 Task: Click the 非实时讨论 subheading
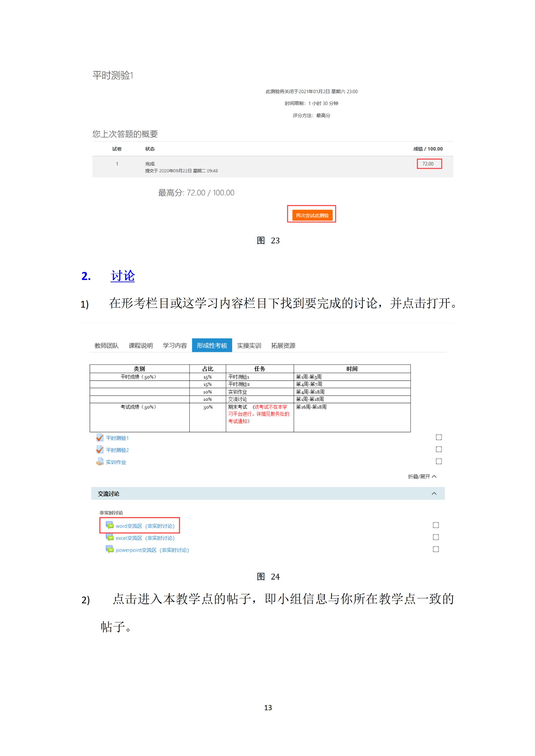111,513
